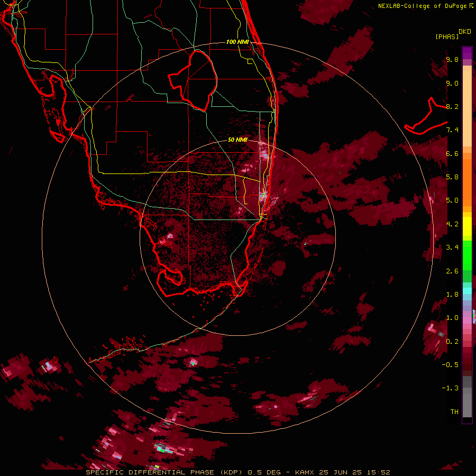The image size is (476, 476).
Task: Click the -0.5 scale value
Action: pos(450,365)
